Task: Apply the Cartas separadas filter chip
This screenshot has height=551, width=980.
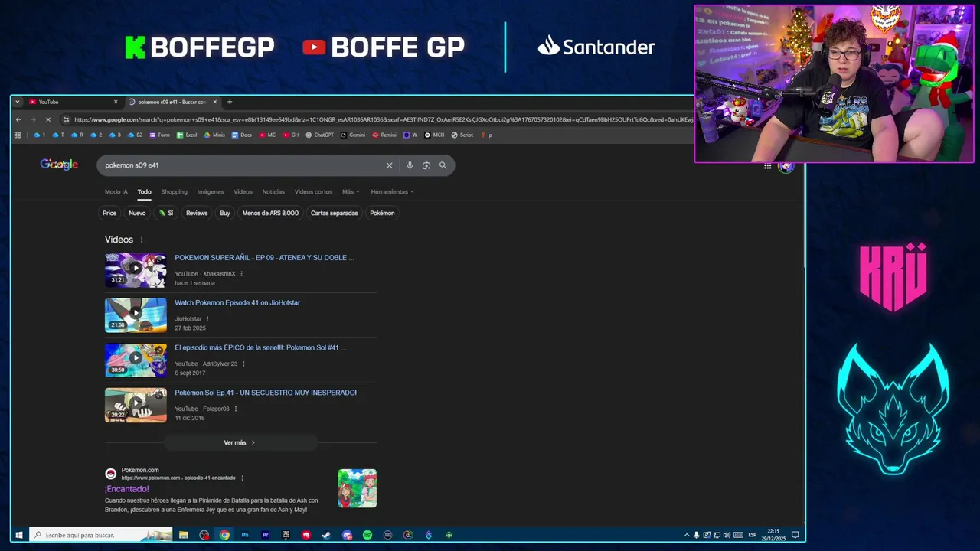Action: [334, 213]
